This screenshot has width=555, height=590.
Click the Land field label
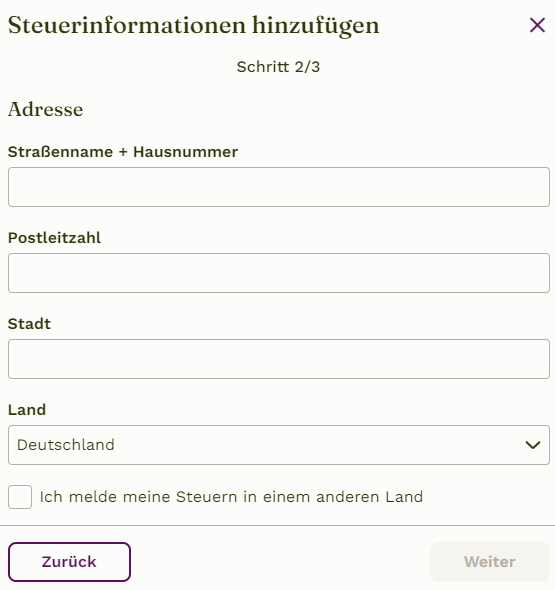tap(27, 410)
